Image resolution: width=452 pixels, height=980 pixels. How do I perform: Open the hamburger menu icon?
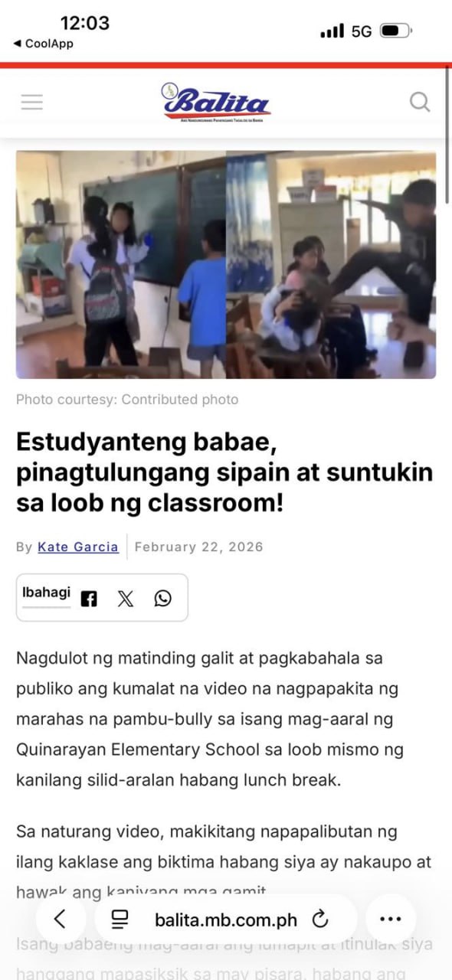coord(32,102)
